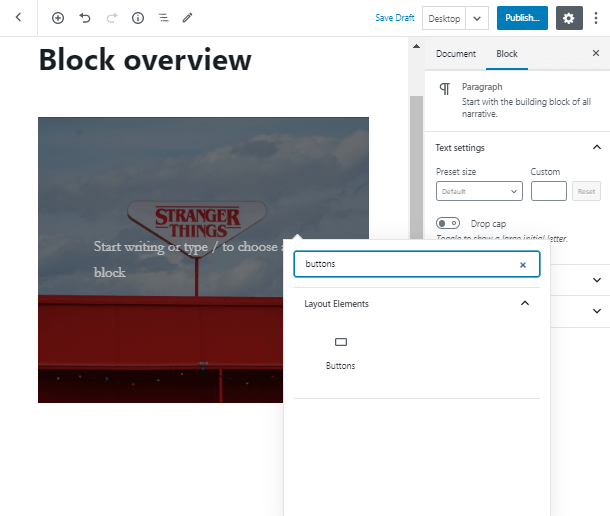Expand the first collapsed sidebar panel

[596, 280]
